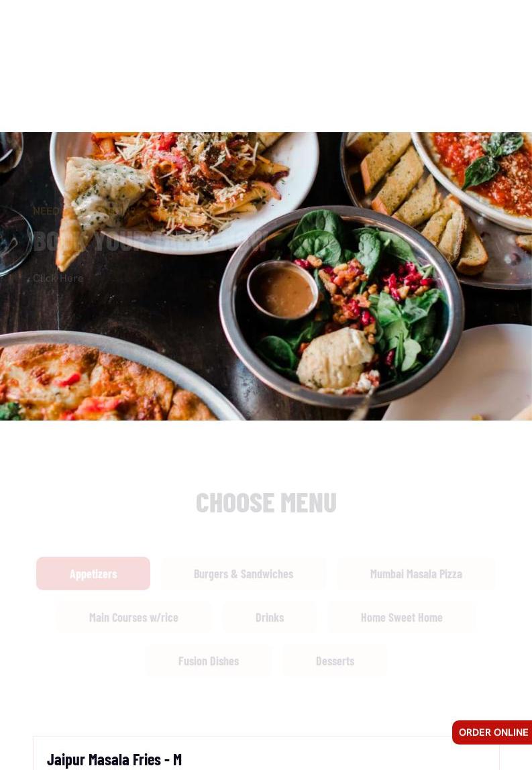This screenshot has height=770, width=532.
Task: Click the red ORDER ONLINE button
Action: pyautogui.click(x=492, y=732)
